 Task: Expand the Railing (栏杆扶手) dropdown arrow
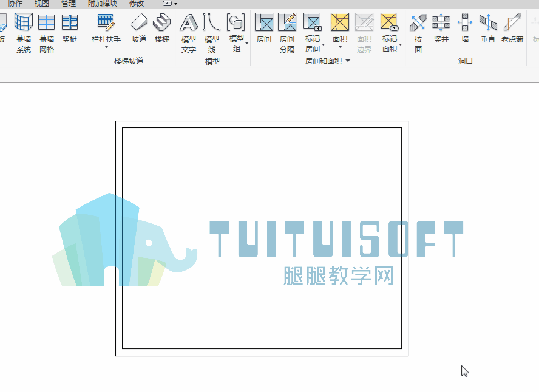pos(106,47)
